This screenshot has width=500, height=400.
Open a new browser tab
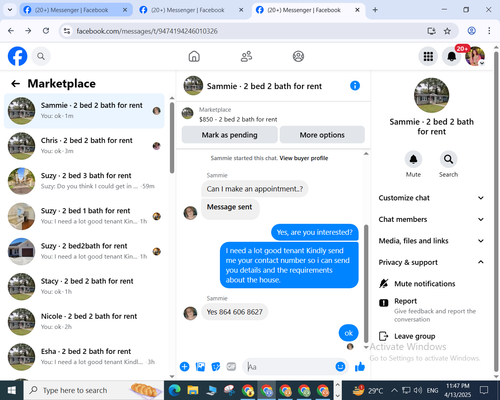[x=375, y=10]
